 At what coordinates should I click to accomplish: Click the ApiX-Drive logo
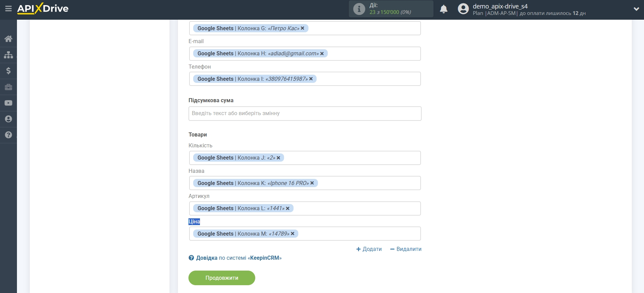pyautogui.click(x=43, y=8)
